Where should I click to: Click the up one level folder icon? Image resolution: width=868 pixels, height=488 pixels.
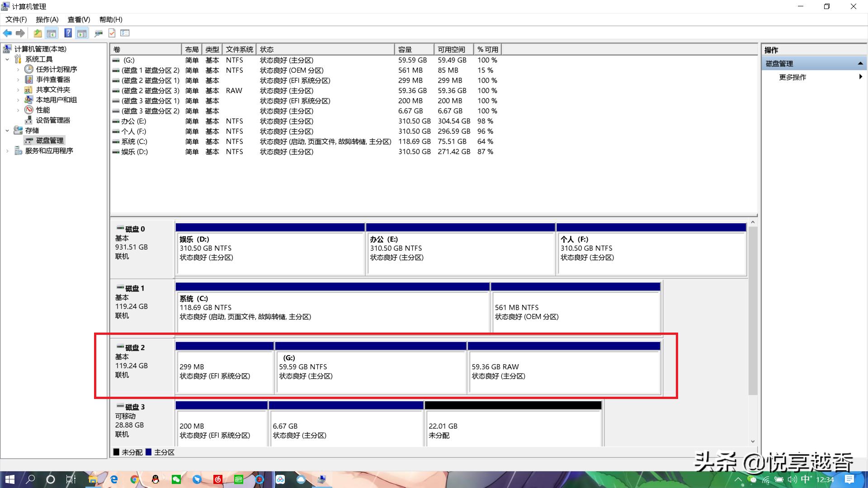point(38,33)
